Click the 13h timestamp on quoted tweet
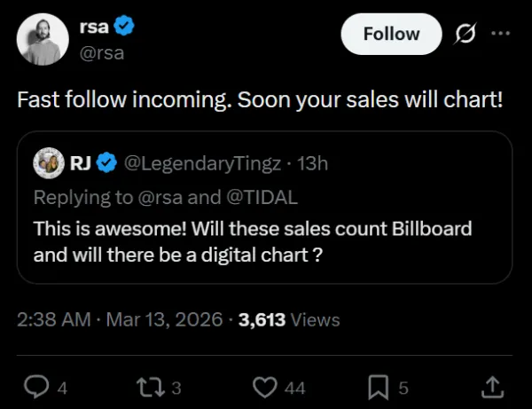The width and height of the screenshot is (532, 409). [x=313, y=163]
